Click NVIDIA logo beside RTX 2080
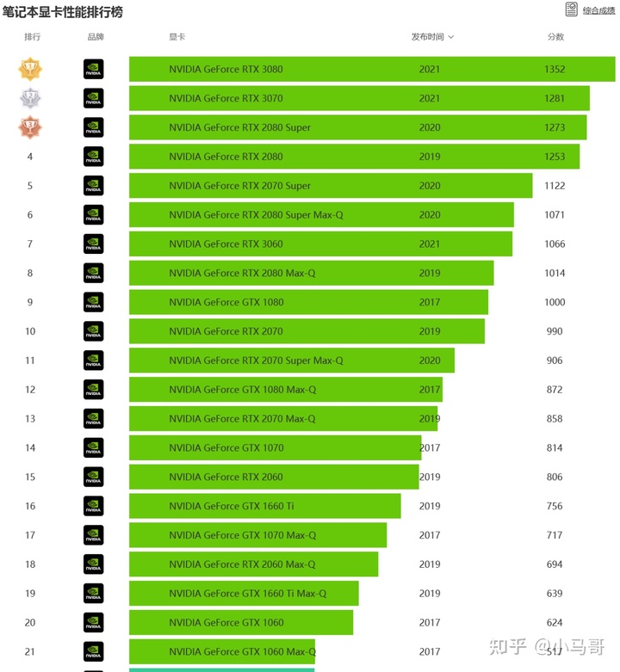Viewport: 620px width, 672px height. click(x=93, y=157)
